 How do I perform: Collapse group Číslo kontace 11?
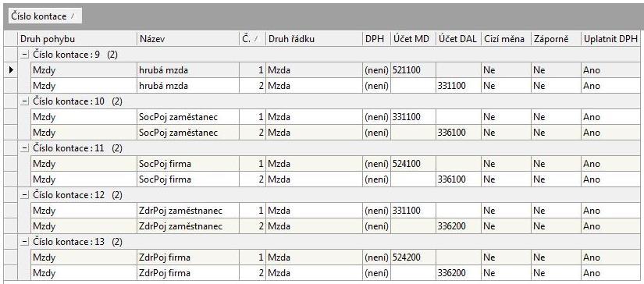[x=25, y=148]
